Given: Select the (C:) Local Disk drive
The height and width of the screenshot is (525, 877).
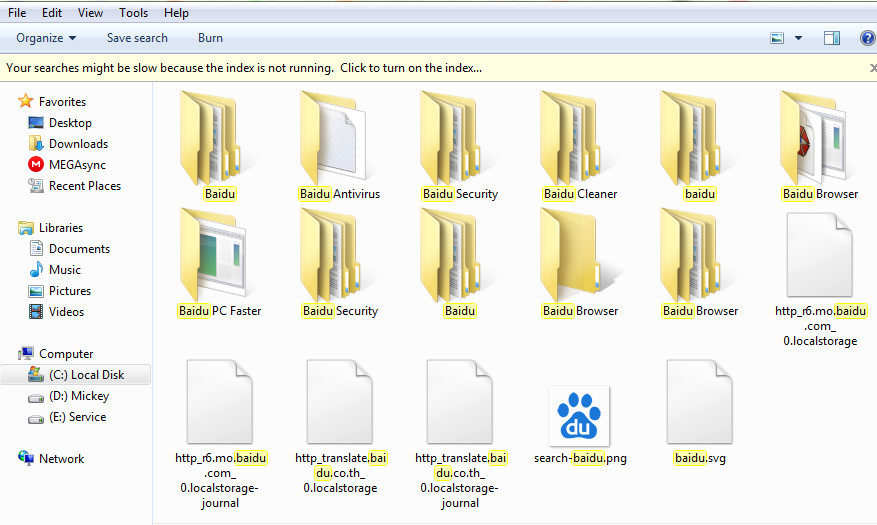Looking at the screenshot, I should pos(76,375).
